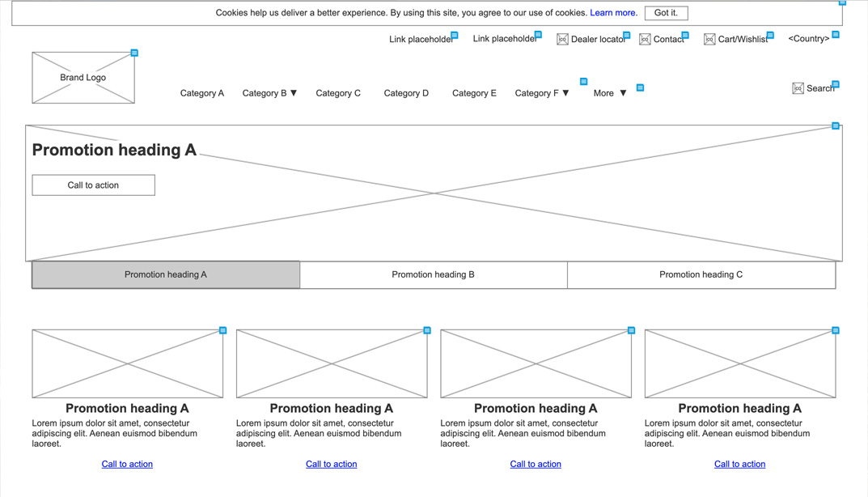
Task: Click the hero Call to action button
Action: pos(93,185)
